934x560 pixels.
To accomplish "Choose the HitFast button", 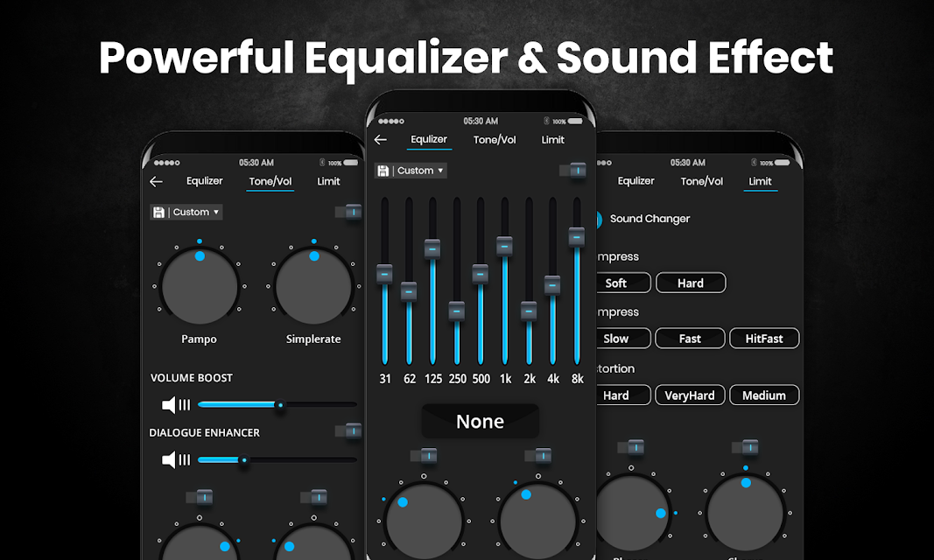I will (764, 338).
